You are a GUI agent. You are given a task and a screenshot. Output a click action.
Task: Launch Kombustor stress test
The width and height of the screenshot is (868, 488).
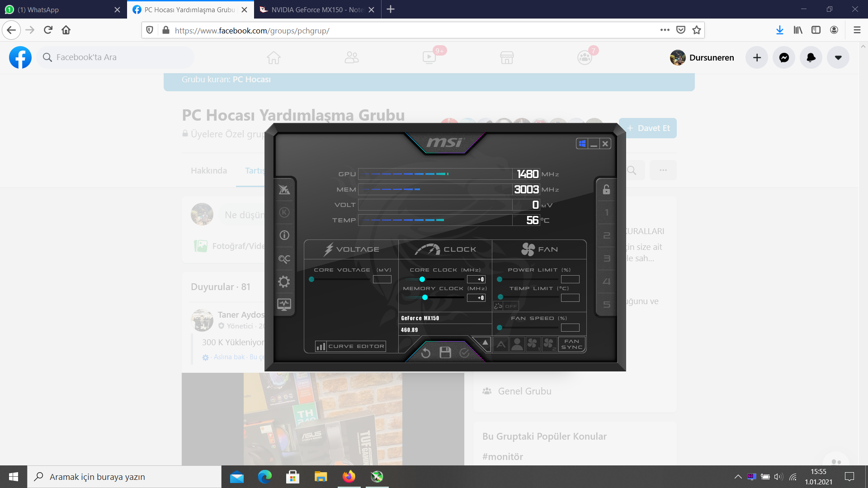coord(284,212)
